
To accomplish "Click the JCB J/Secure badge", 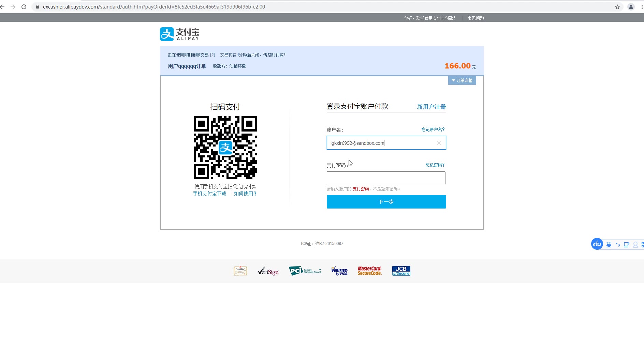I will (x=401, y=271).
